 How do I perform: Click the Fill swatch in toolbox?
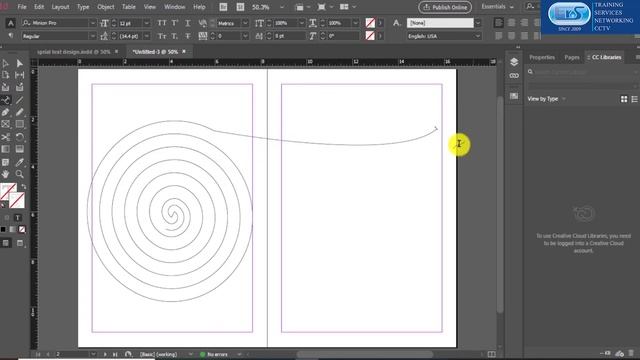8,191
